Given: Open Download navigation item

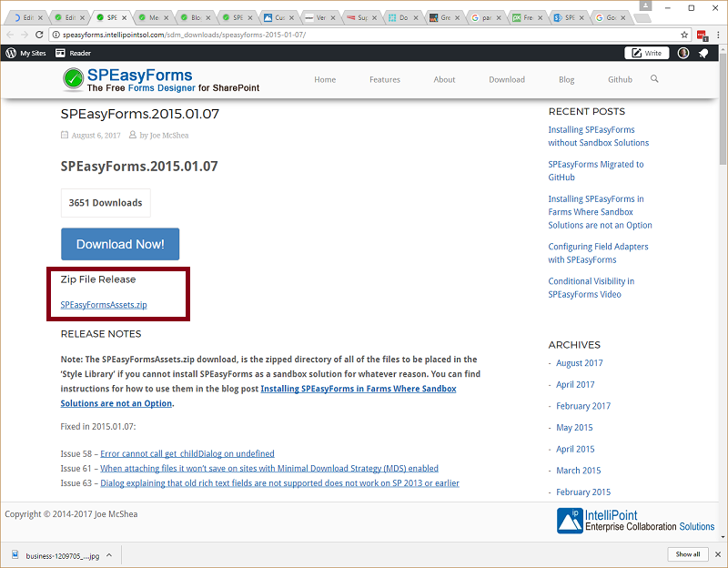Looking at the screenshot, I should [x=507, y=79].
